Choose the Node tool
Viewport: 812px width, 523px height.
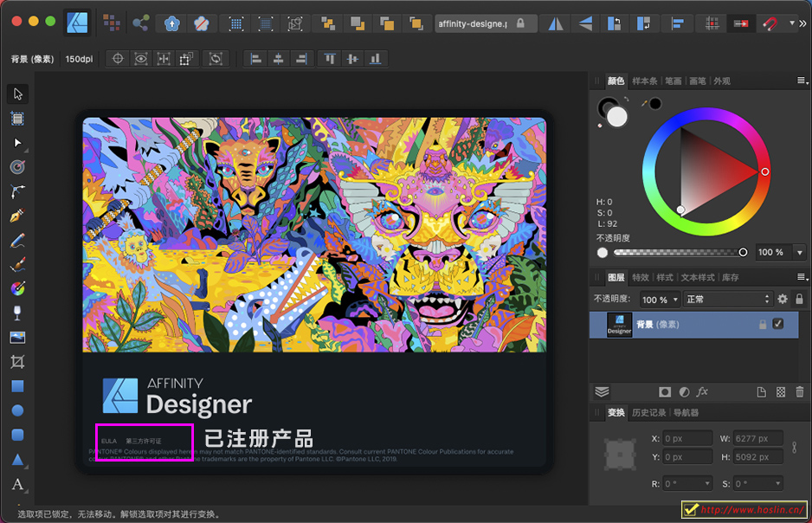[16, 142]
